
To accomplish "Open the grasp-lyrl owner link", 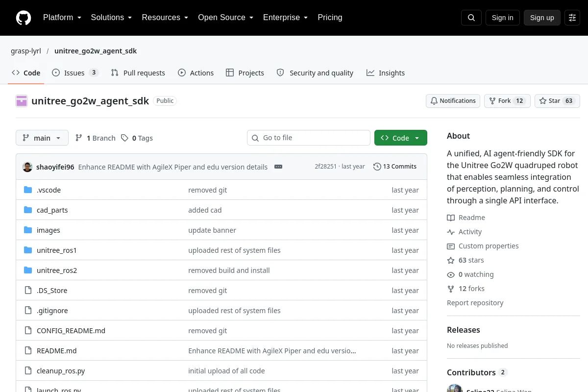I will pyautogui.click(x=26, y=51).
